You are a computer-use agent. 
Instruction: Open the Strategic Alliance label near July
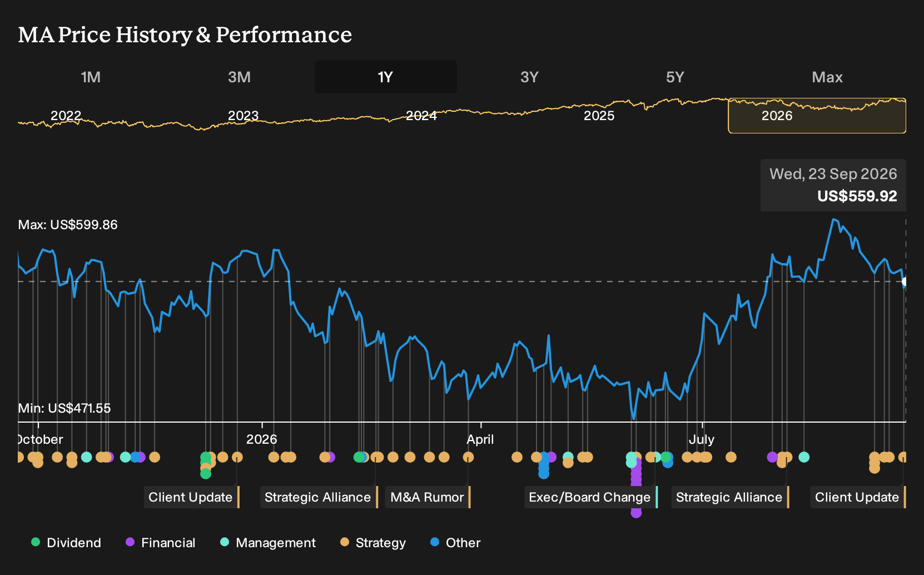click(731, 497)
